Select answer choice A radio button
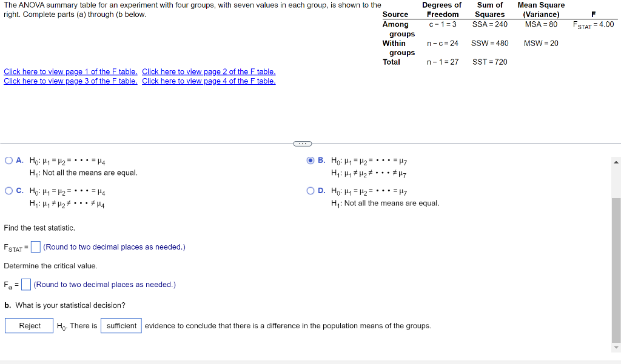The width and height of the screenshot is (621, 364). tap(8, 160)
